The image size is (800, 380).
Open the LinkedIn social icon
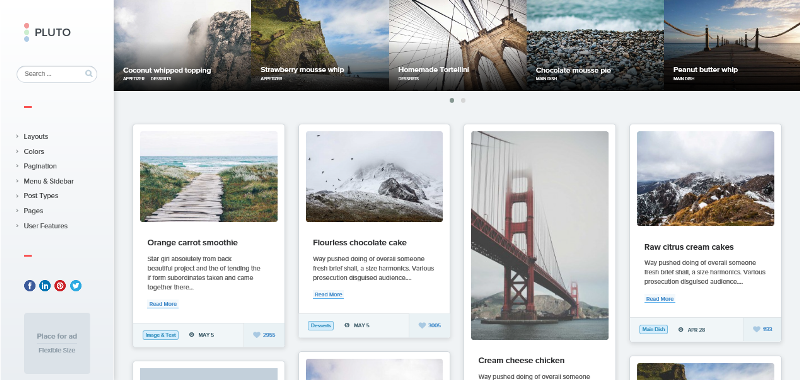tap(45, 286)
